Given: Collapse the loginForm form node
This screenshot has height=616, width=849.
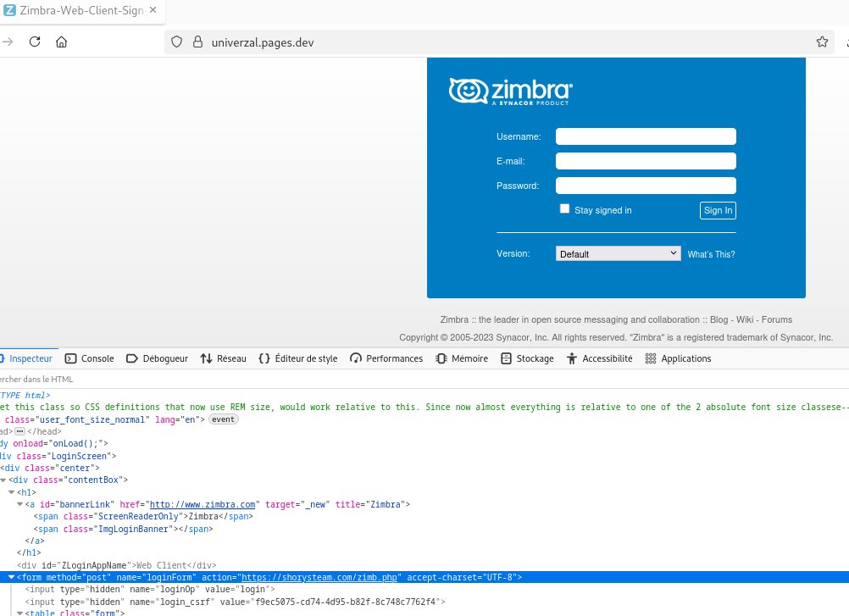Looking at the screenshot, I should [11, 578].
